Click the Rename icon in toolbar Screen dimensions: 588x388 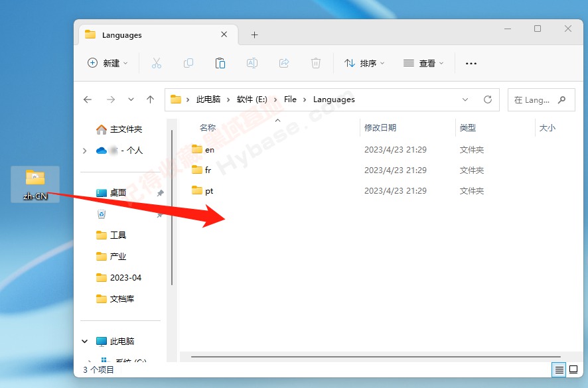click(252, 64)
